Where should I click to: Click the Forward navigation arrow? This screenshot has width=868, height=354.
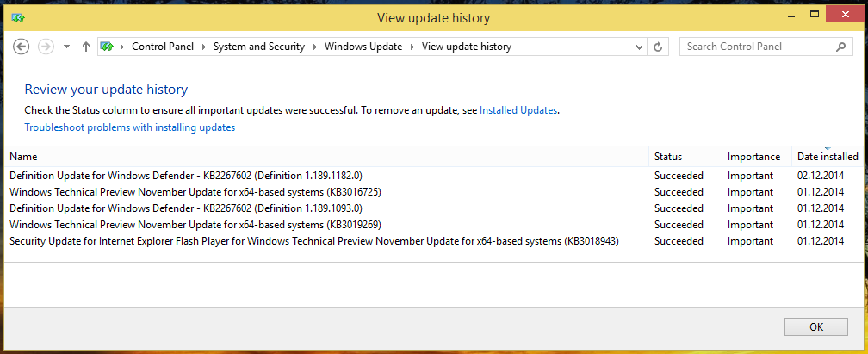[46, 47]
